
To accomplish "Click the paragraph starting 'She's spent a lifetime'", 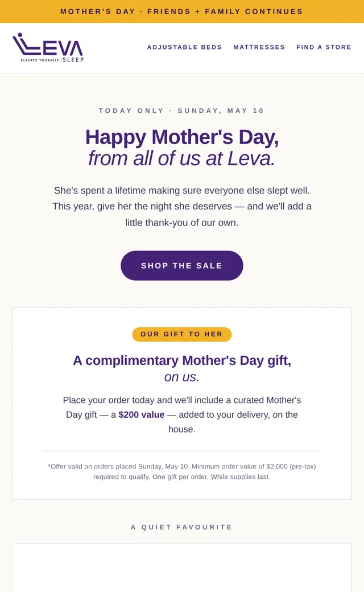I will (x=182, y=206).
